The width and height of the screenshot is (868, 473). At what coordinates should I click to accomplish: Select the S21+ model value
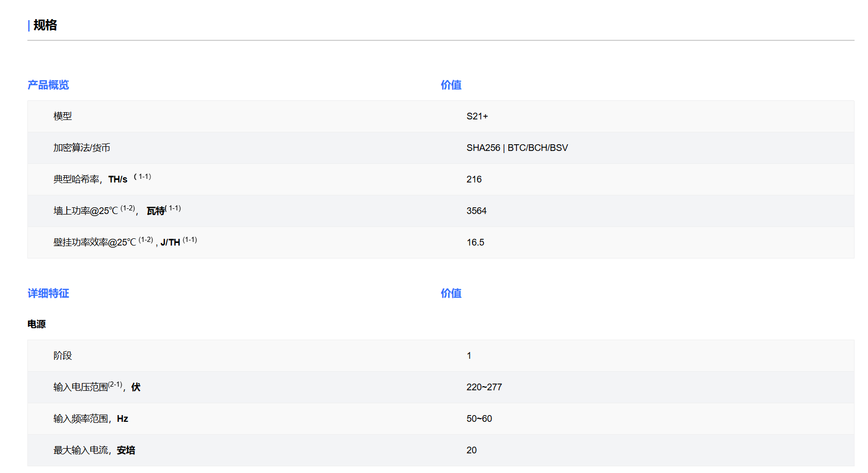click(477, 116)
